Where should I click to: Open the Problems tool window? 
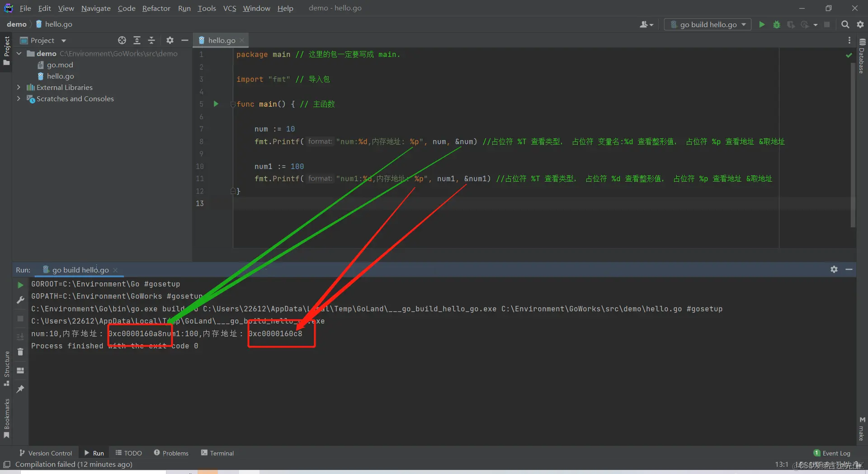click(171, 453)
